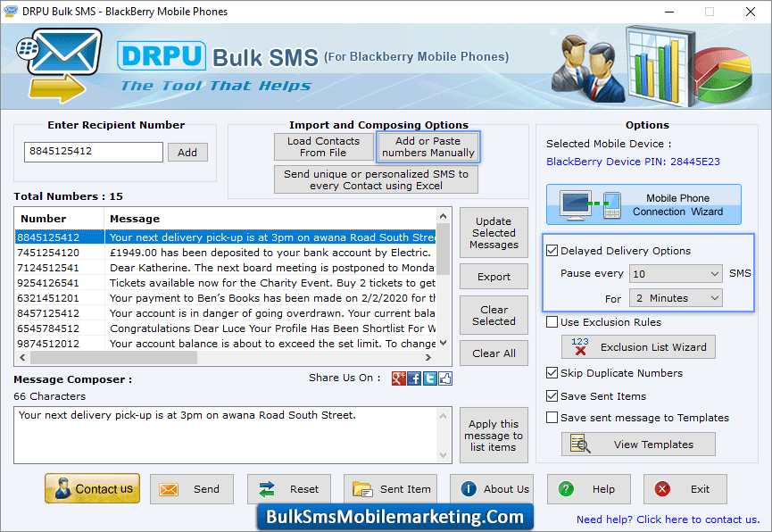This screenshot has height=532, width=772.
Task: Click the Facebook share icon
Action: point(414,378)
